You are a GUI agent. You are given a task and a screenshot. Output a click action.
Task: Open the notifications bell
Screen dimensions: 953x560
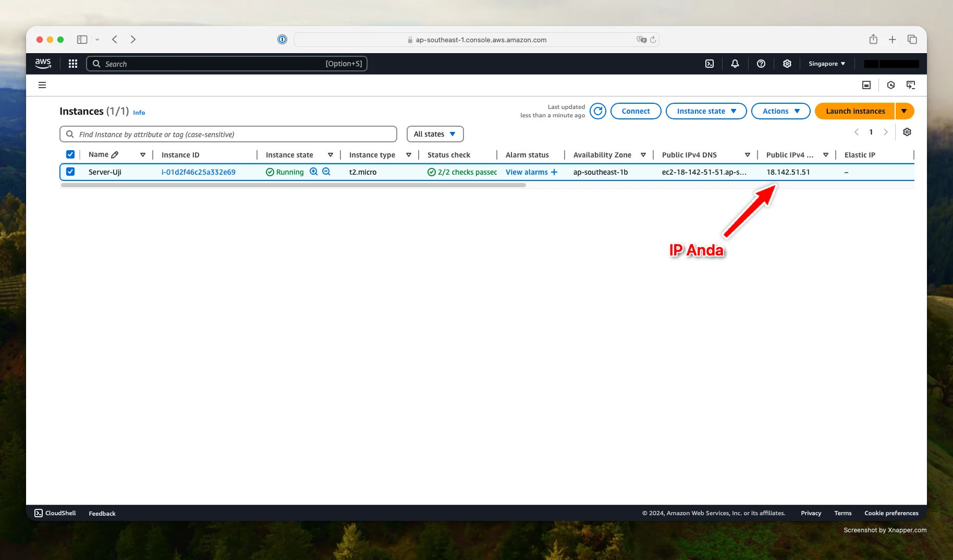(x=735, y=64)
